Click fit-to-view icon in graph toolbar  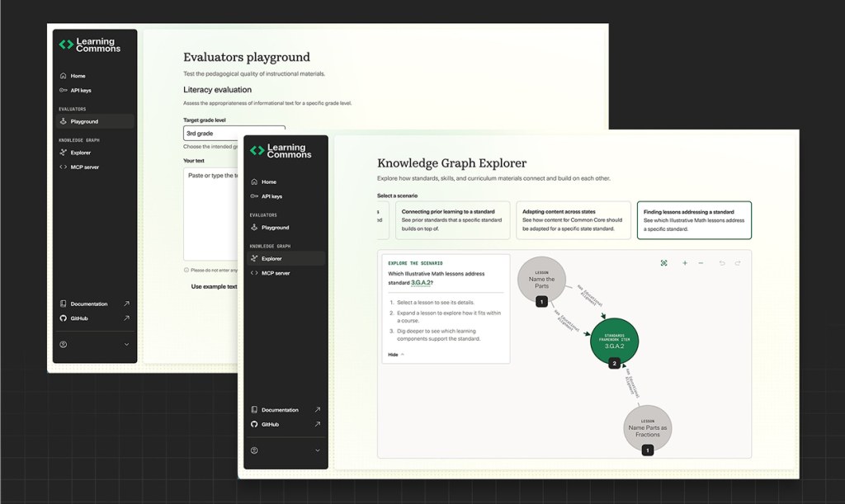tap(664, 263)
